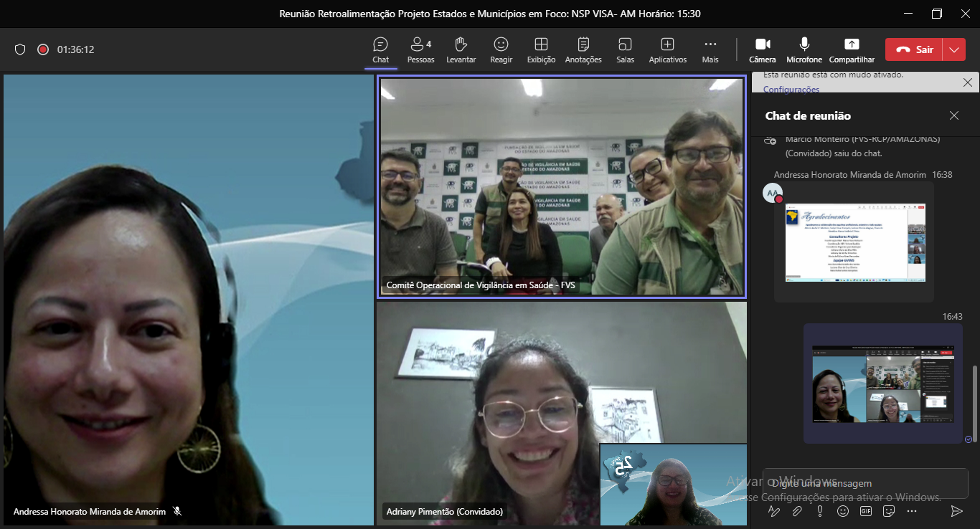Open Salas breakout rooms
This screenshot has height=529, width=980.
tap(625, 49)
